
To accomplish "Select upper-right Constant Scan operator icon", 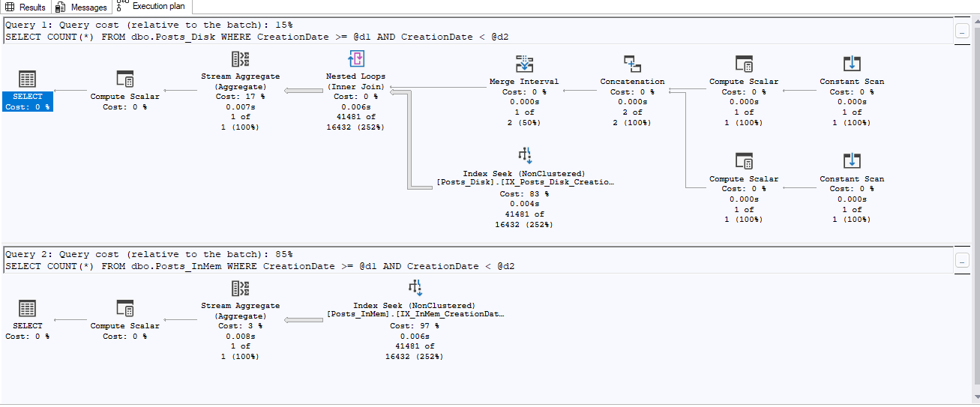I will tap(852, 64).
